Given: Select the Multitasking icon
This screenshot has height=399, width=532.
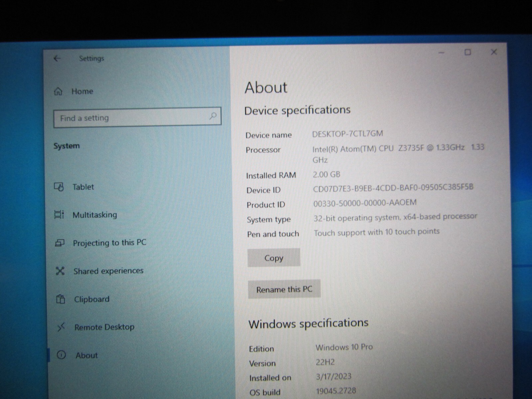Looking at the screenshot, I should 59,215.
